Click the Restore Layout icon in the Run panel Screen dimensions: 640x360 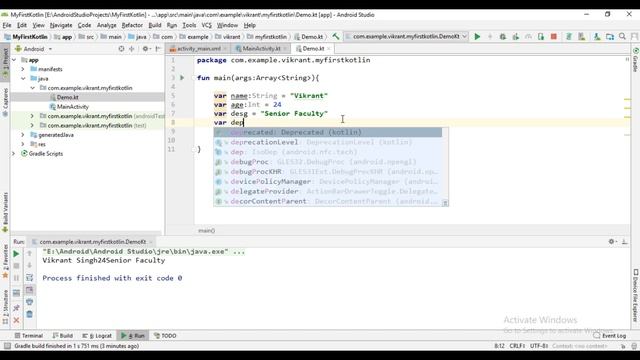16,293
